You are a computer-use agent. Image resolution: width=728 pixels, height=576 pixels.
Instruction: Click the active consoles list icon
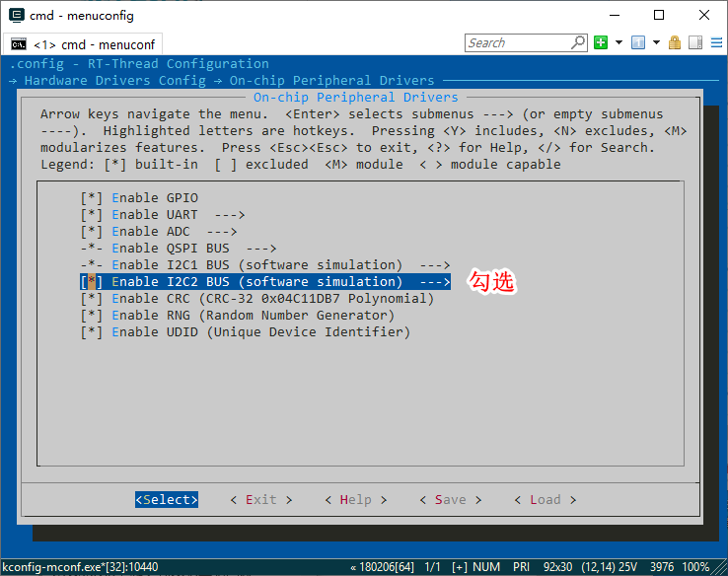(x=637, y=42)
